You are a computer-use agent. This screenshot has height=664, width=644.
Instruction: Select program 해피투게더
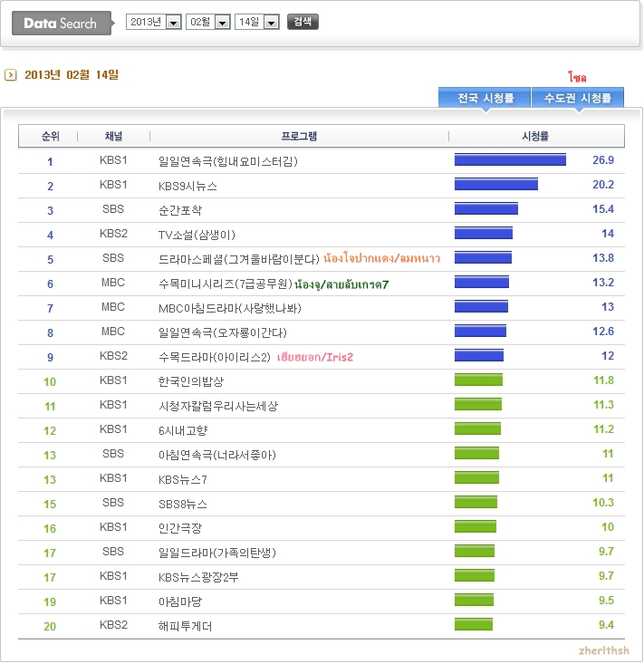click(x=185, y=626)
